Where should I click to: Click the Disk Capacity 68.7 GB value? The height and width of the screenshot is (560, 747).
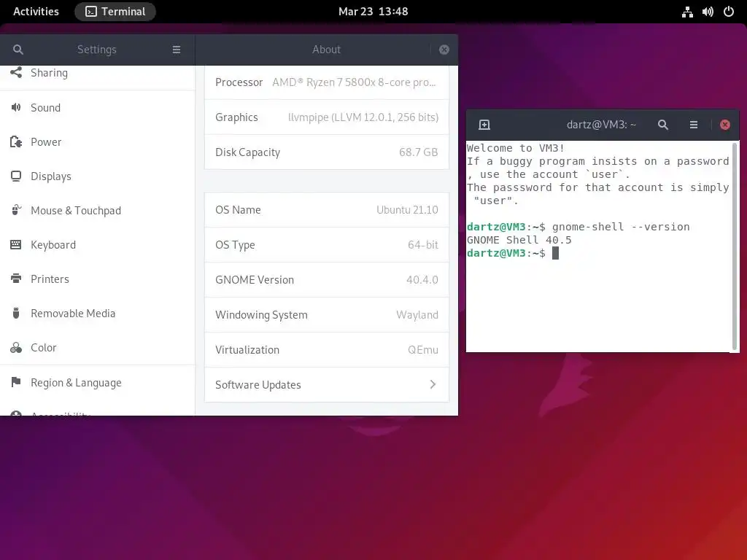tap(418, 152)
